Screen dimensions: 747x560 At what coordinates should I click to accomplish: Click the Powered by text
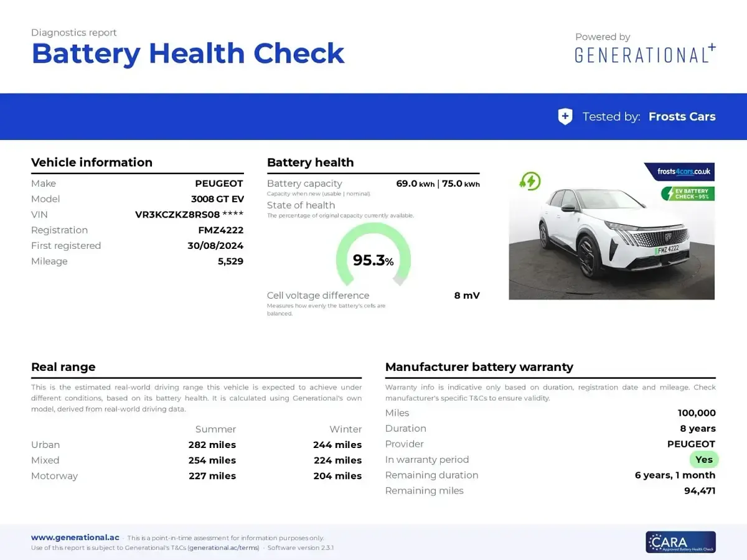tap(603, 37)
